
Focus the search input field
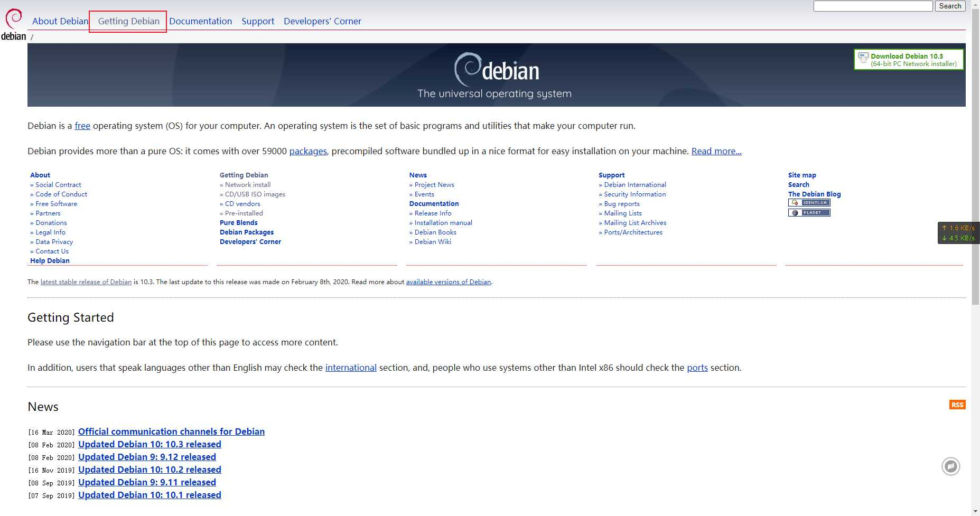pos(873,6)
